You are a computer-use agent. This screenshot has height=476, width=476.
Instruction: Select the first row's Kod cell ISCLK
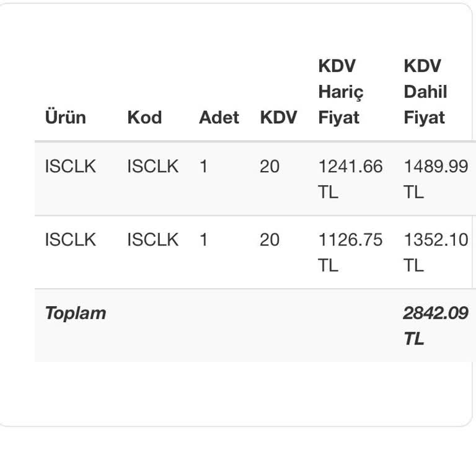(x=152, y=167)
